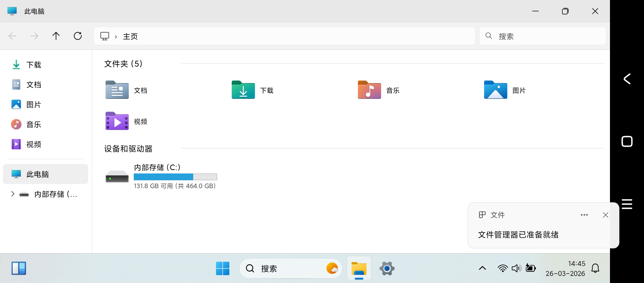Open notification options three-dot menu
The height and width of the screenshot is (283, 644).
[584, 215]
